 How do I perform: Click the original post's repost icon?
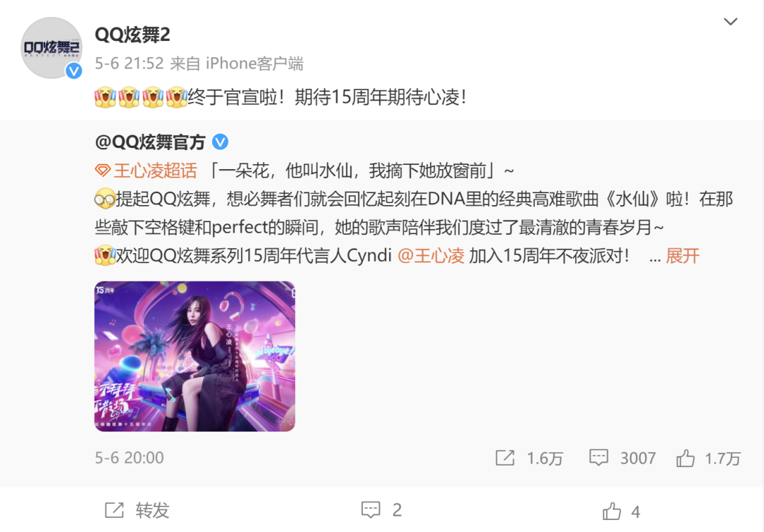[x=505, y=458]
